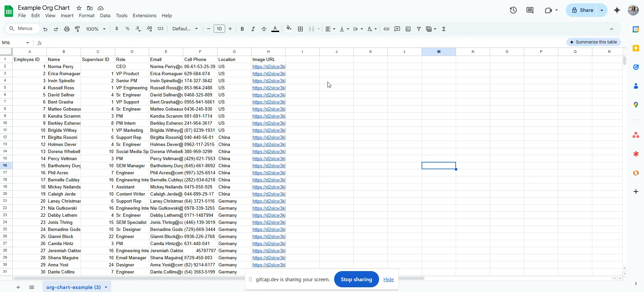
Task: Move document using folder icon
Action: pyautogui.click(x=90, y=8)
